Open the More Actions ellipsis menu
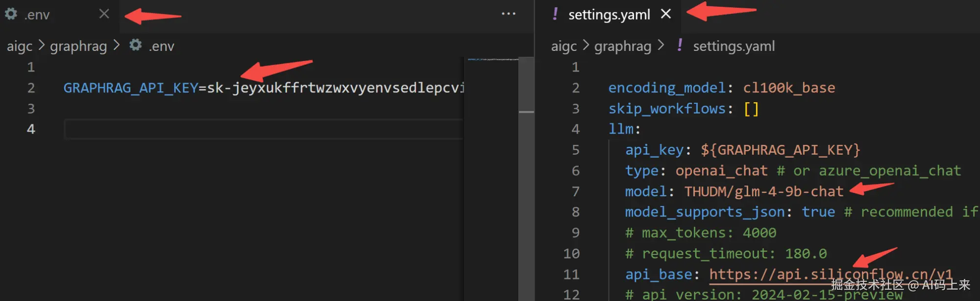Viewport: 980px width, 301px height. (508, 14)
